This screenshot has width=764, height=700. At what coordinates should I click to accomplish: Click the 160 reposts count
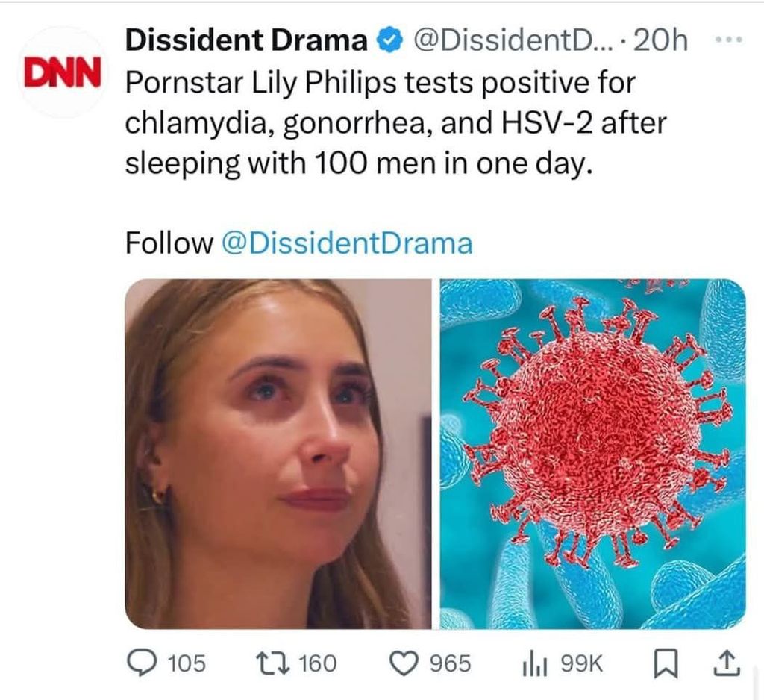[x=317, y=663]
